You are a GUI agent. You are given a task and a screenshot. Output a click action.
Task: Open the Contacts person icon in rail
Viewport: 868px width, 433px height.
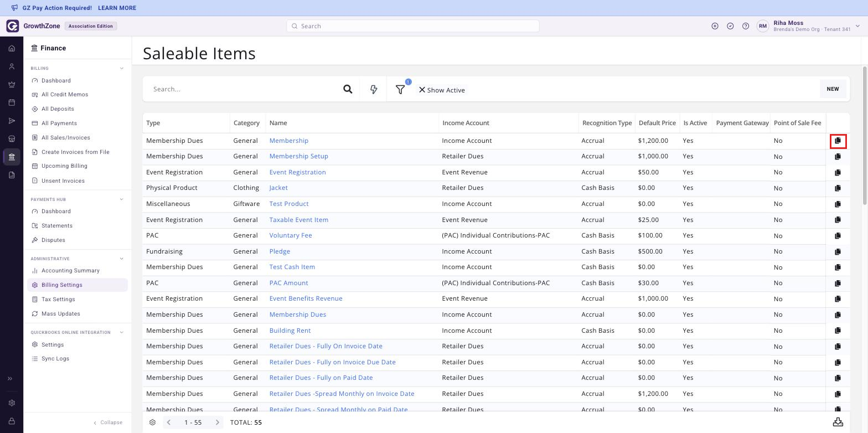[12, 66]
